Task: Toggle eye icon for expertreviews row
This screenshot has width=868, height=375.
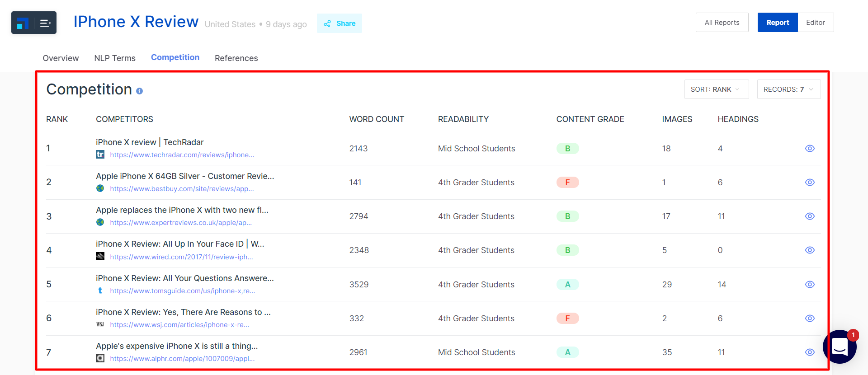Action: (810, 216)
